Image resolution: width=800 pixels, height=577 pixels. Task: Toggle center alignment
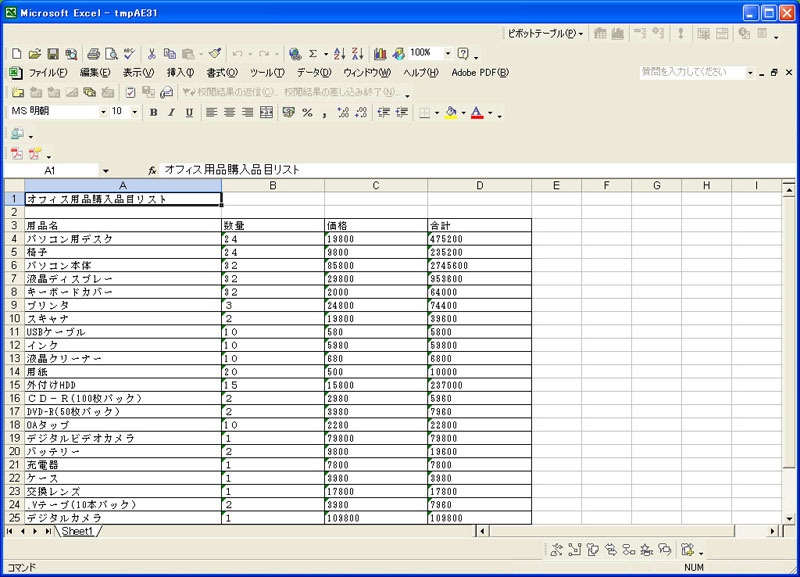pos(230,112)
